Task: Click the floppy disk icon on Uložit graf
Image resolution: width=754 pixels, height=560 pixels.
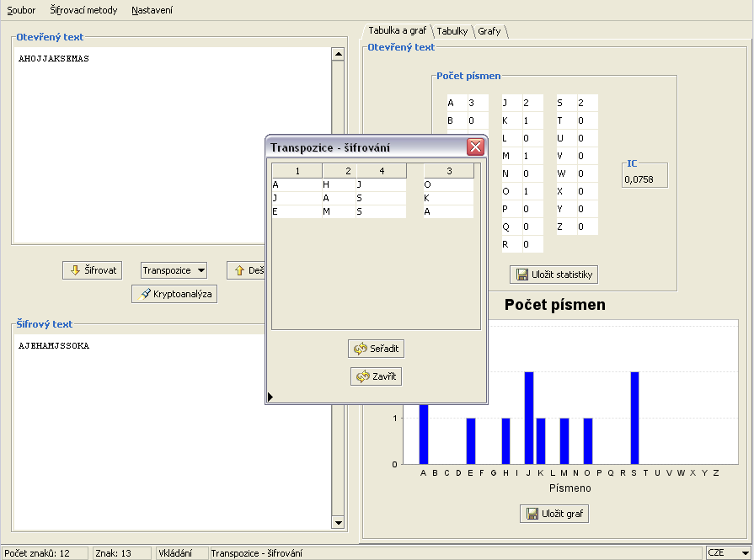Action: 532,514
